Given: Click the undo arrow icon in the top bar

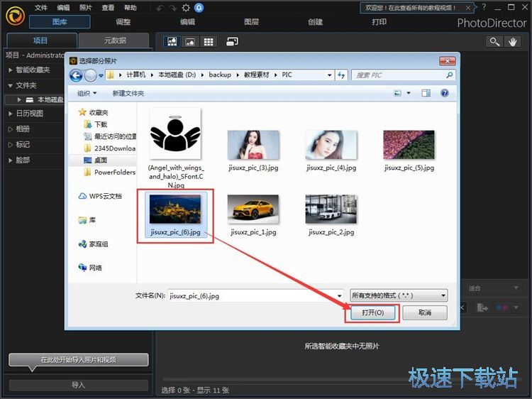Looking at the screenshot, I should click(x=160, y=8).
